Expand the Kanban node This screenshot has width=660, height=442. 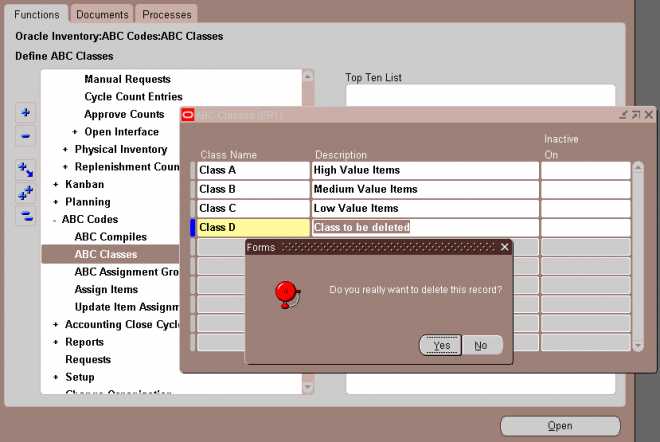55,184
